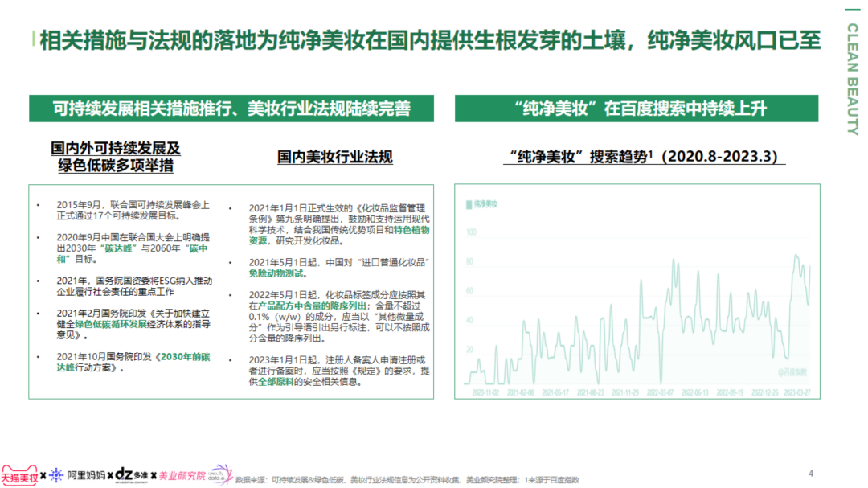Select heading “纯净美妆”搜索趋势 (2020.8-2023.3)
This screenshot has height=488, width=868.
(645, 156)
